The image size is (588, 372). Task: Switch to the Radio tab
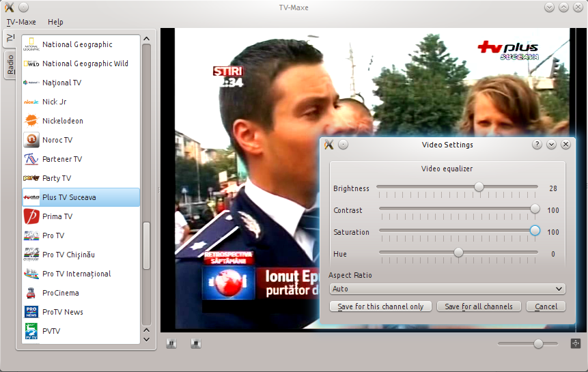click(10, 64)
